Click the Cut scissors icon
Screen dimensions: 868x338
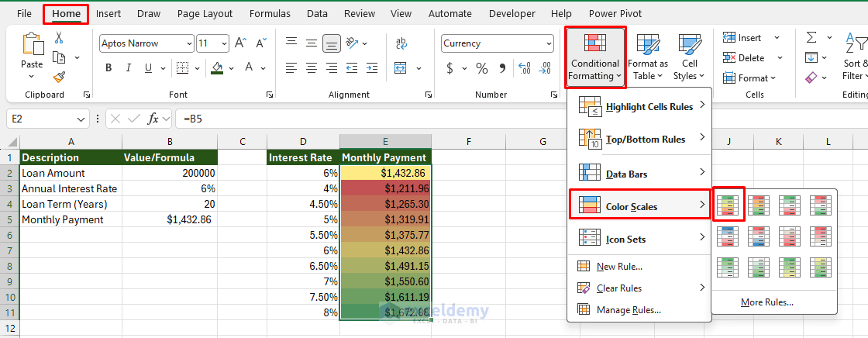coord(59,38)
